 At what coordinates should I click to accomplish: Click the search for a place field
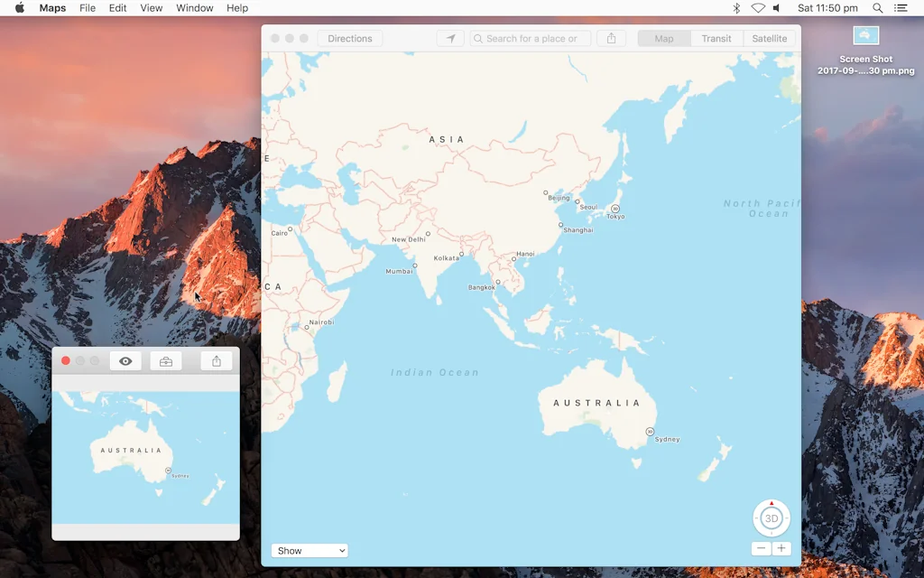click(531, 39)
